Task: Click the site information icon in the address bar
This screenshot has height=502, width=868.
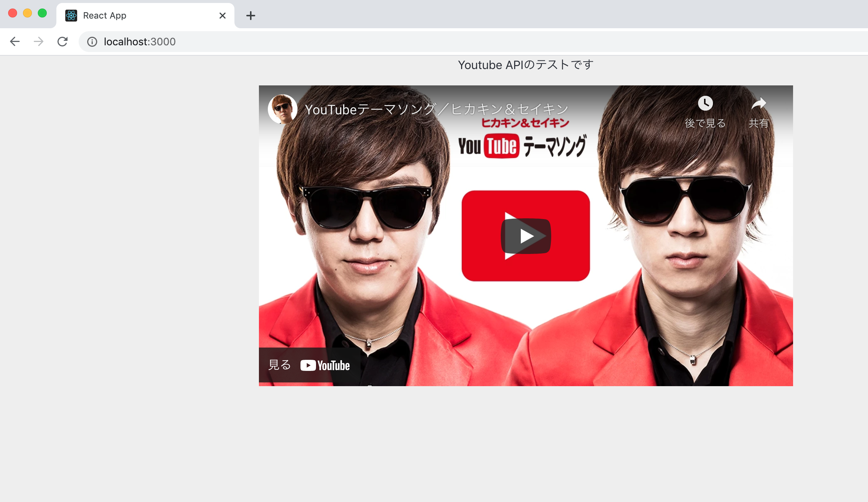Action: pyautogui.click(x=92, y=42)
